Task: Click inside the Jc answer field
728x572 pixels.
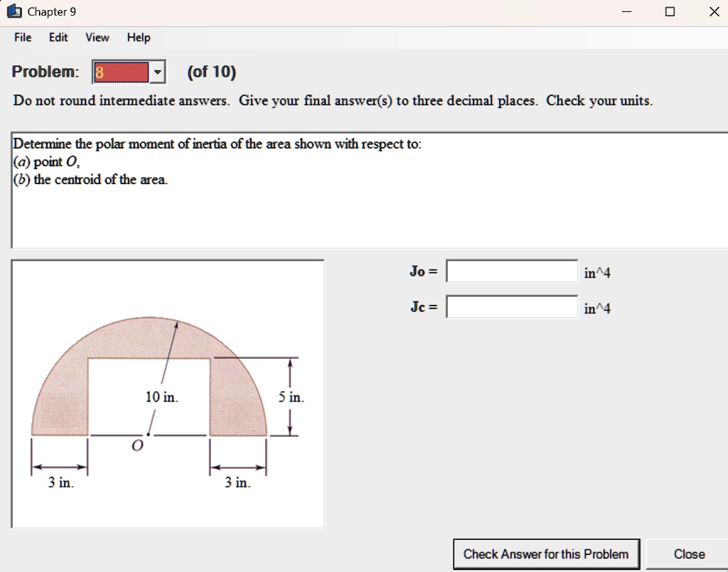Action: click(x=511, y=306)
